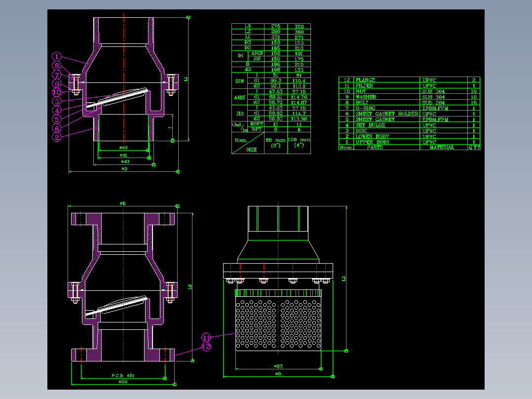This screenshot has width=532, height=399.
Task: Click the BSPT thread label
Action: point(257,124)
